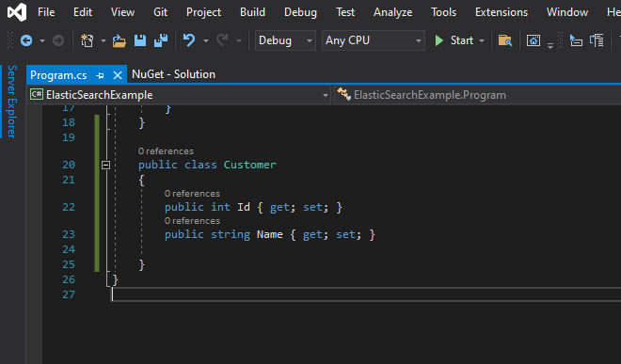Click the Id property name
This screenshot has height=364, width=621.
[244, 207]
